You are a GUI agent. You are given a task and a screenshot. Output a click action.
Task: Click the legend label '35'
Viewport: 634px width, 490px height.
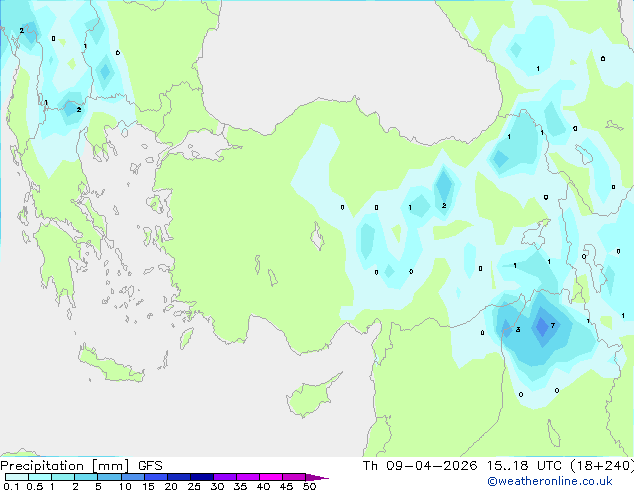(240, 486)
